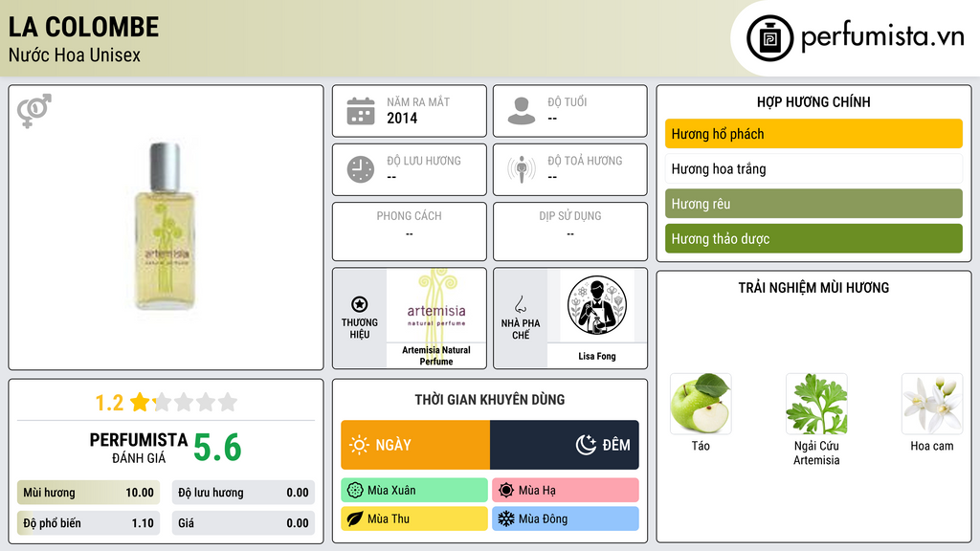
Task: Click the person icon beside Độ tuổi
Action: coord(522,111)
